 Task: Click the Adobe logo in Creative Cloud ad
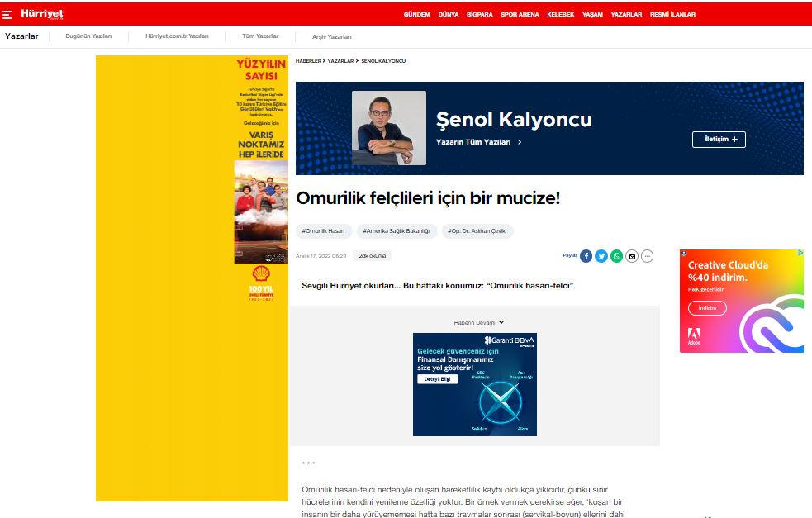[x=694, y=335]
